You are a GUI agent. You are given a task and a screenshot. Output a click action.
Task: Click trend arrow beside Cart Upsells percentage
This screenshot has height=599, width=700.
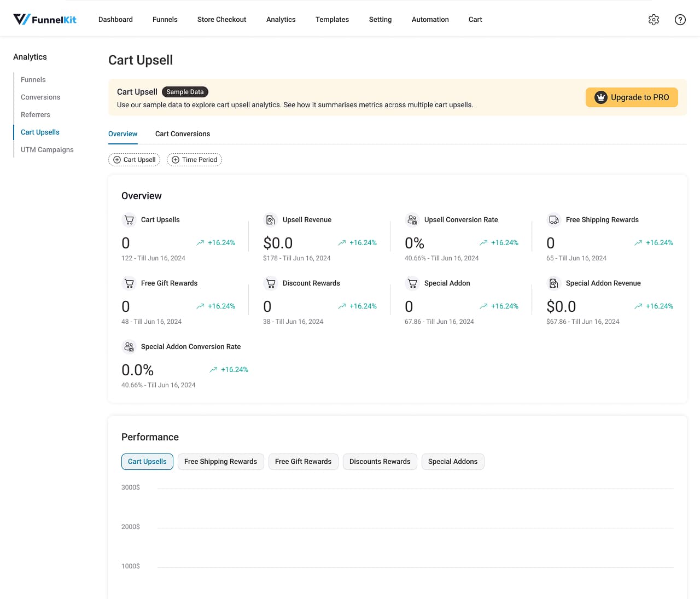200,243
